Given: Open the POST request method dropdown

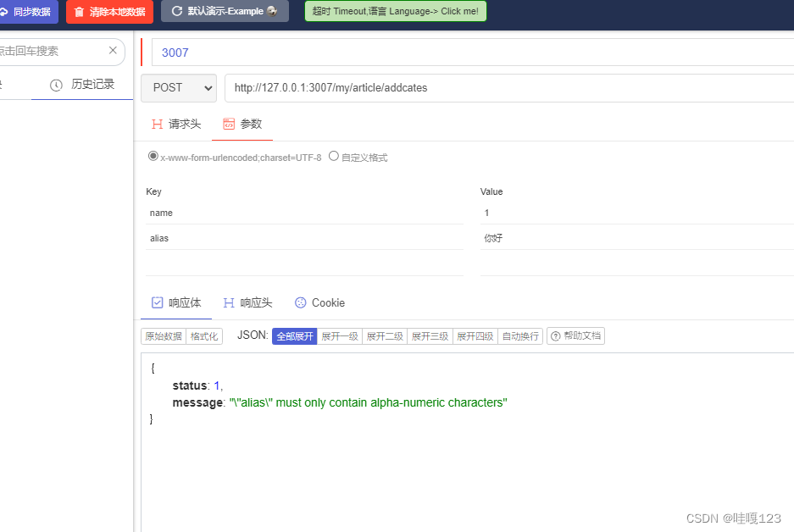Looking at the screenshot, I should pos(179,87).
